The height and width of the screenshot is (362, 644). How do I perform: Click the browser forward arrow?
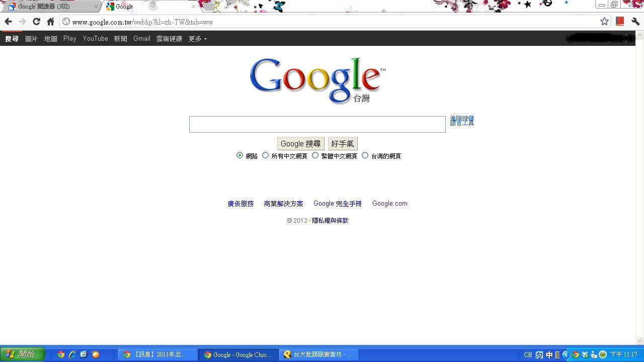point(22,22)
